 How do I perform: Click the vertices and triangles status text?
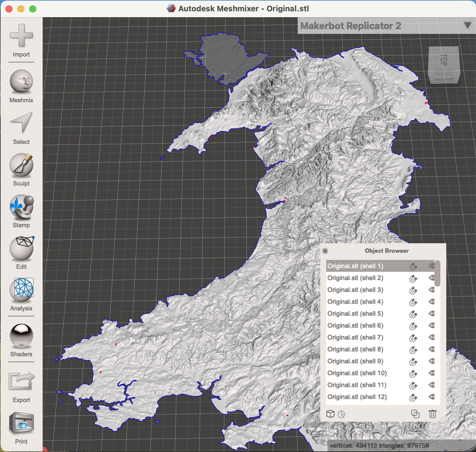click(x=379, y=445)
